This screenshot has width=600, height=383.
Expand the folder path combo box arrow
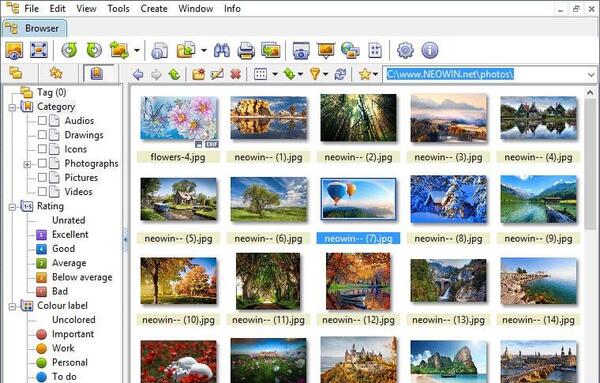coord(591,74)
